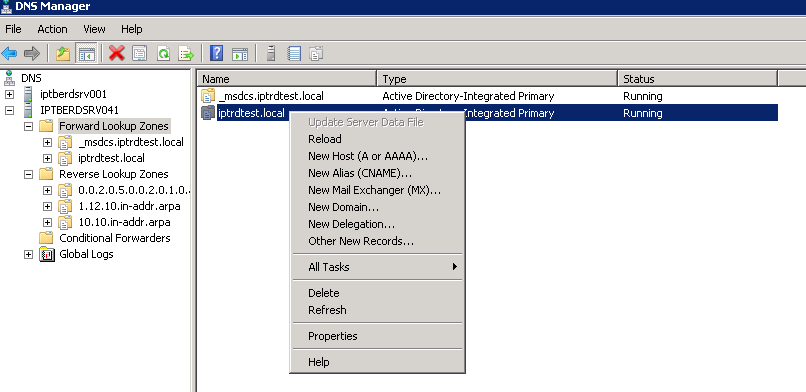Toggle the Show/Hide Action Pane icon

coord(240,53)
